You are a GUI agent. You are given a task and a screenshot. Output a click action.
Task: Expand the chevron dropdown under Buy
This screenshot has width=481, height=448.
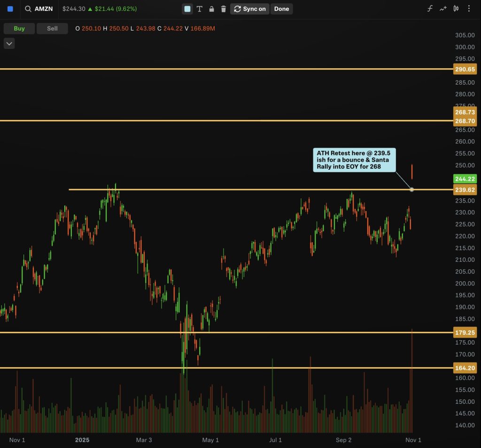9,44
